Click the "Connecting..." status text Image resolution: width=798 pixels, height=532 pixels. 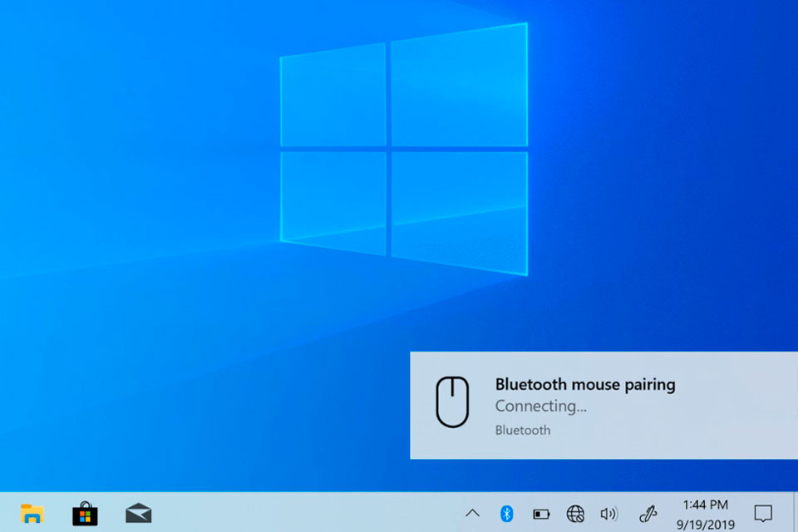click(x=541, y=406)
